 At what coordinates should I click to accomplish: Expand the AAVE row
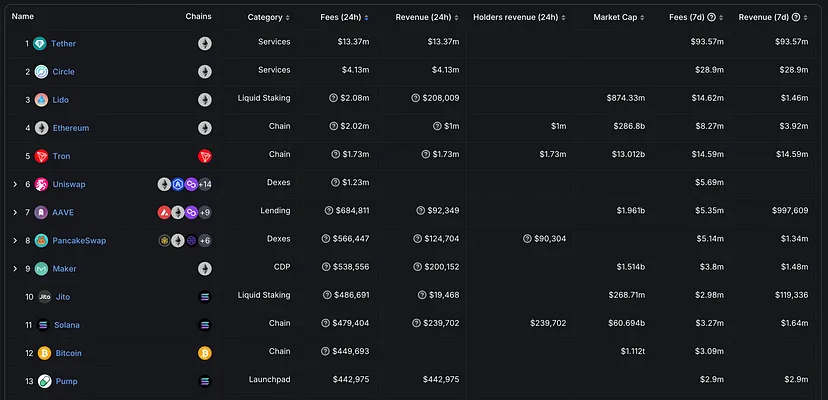(15, 213)
